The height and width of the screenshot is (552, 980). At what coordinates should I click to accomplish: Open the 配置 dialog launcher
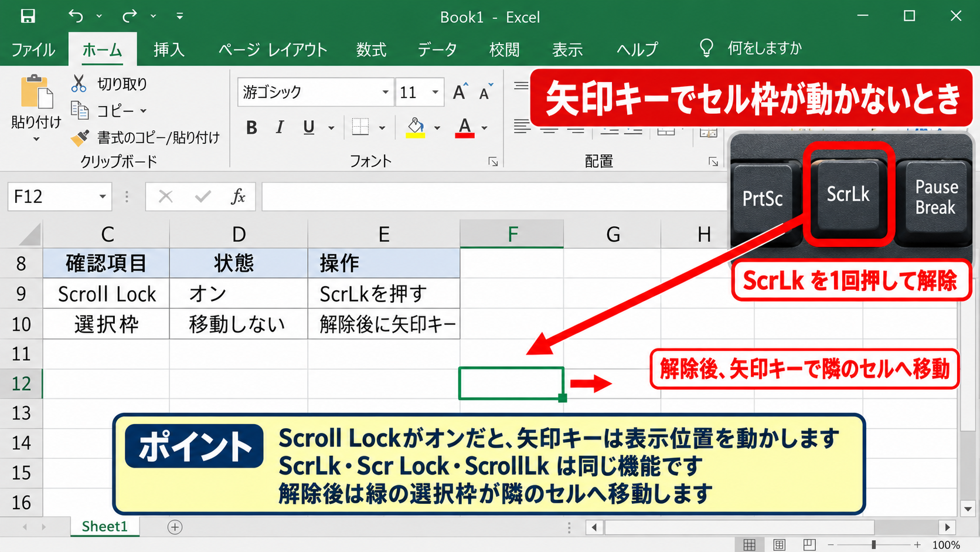[x=713, y=161]
